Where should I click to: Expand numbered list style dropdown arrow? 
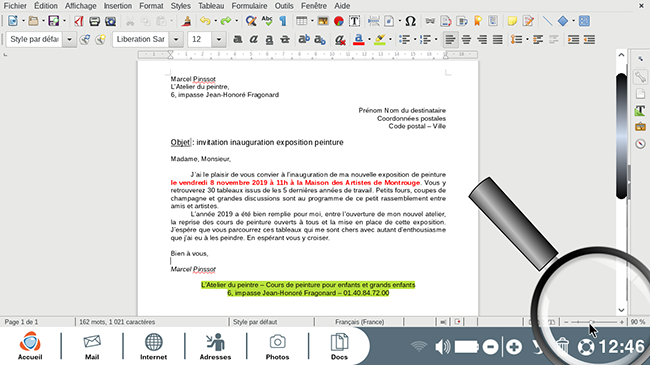(x=436, y=39)
